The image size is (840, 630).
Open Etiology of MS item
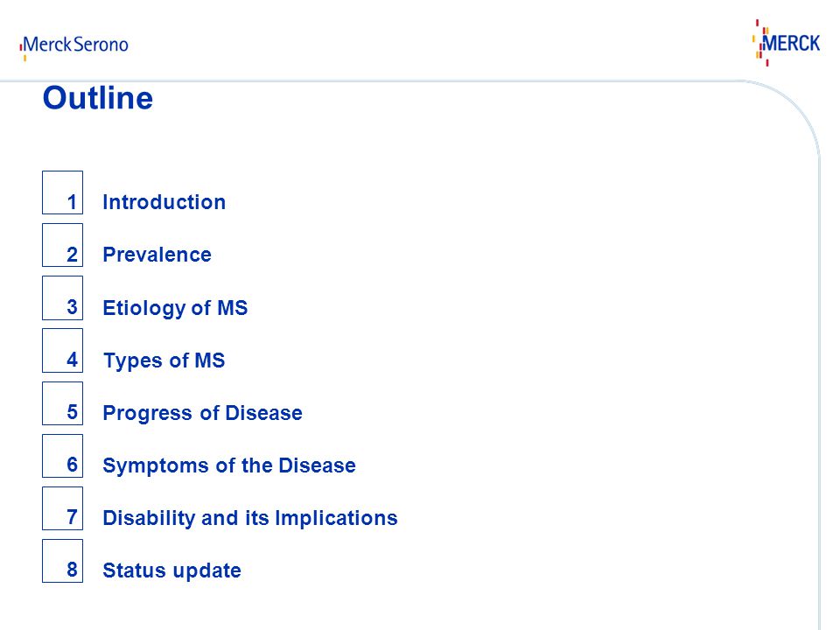[175, 308]
